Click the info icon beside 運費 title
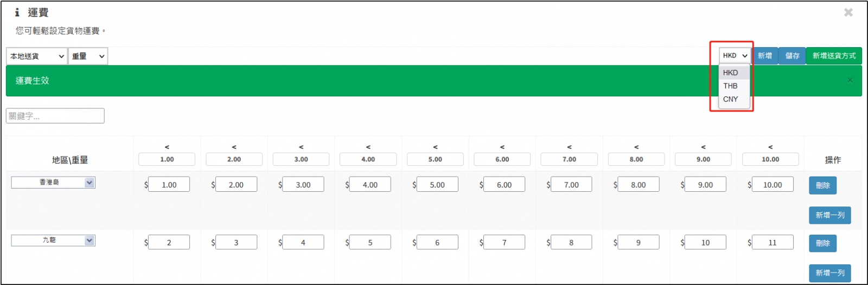 pyautogui.click(x=17, y=12)
